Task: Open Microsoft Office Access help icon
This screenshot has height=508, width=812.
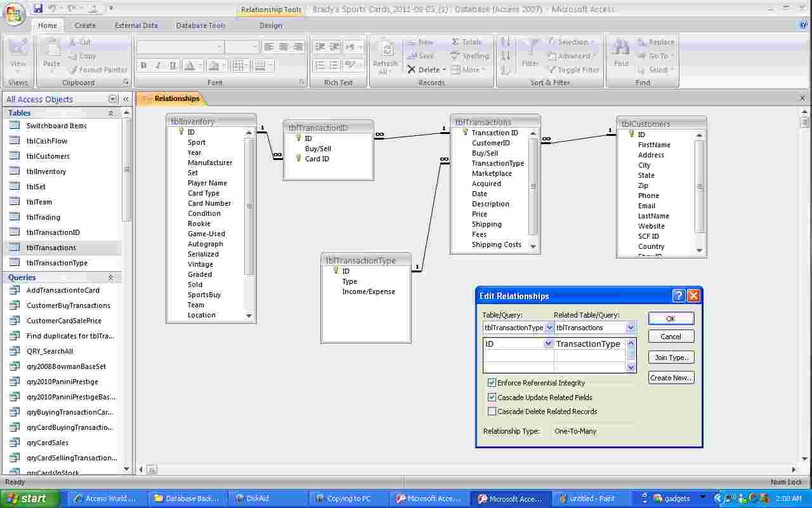Action: tap(804, 25)
